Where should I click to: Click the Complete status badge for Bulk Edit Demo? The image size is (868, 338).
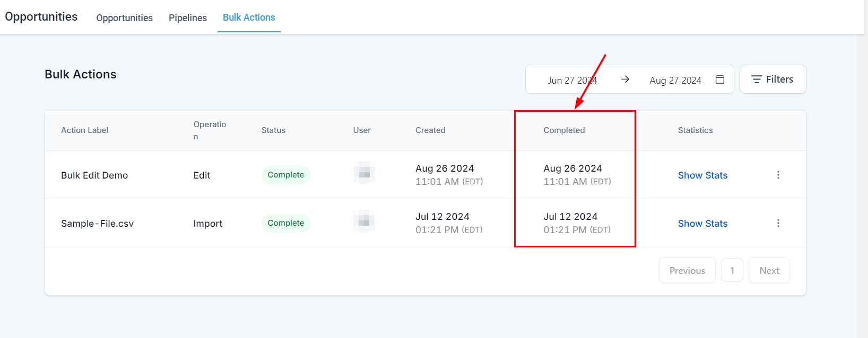click(x=285, y=175)
